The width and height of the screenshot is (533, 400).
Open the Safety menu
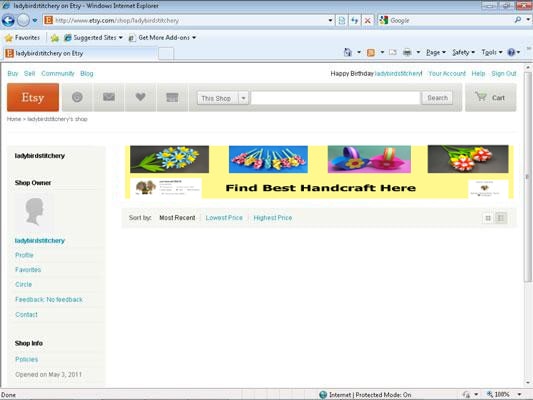463,52
